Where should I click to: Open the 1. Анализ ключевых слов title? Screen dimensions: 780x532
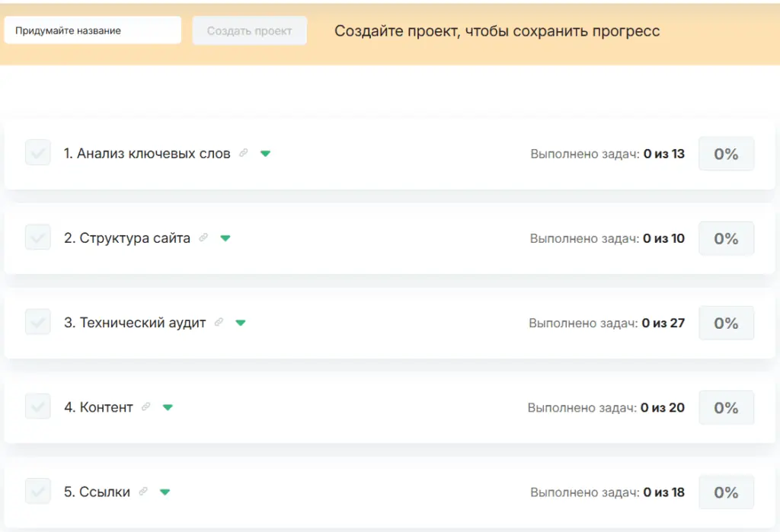(147, 154)
